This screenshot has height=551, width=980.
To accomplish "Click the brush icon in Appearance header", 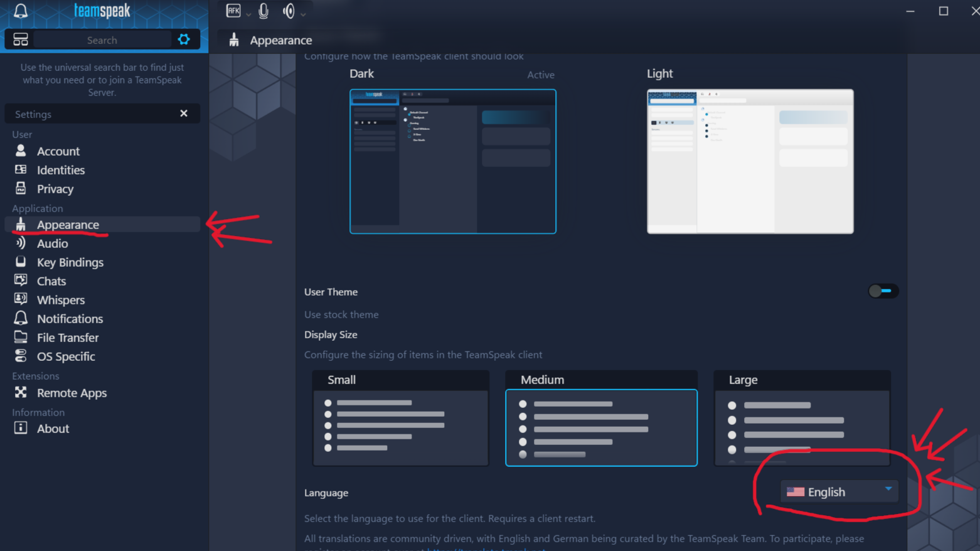I will 234,40.
